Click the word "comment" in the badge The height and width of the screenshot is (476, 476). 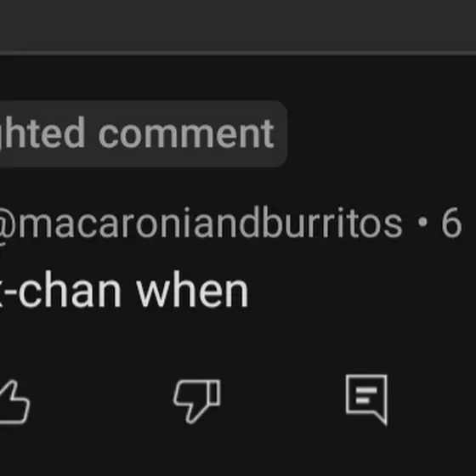pos(186,134)
